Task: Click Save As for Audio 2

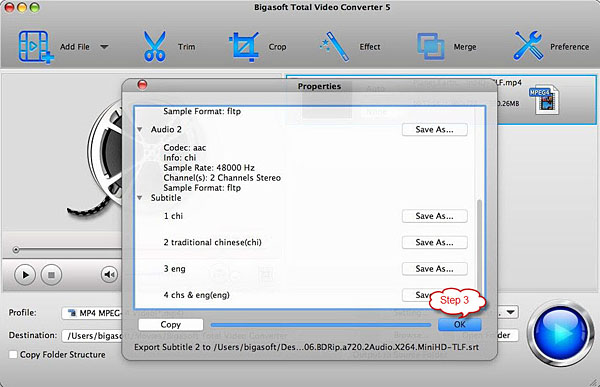Action: click(x=434, y=129)
